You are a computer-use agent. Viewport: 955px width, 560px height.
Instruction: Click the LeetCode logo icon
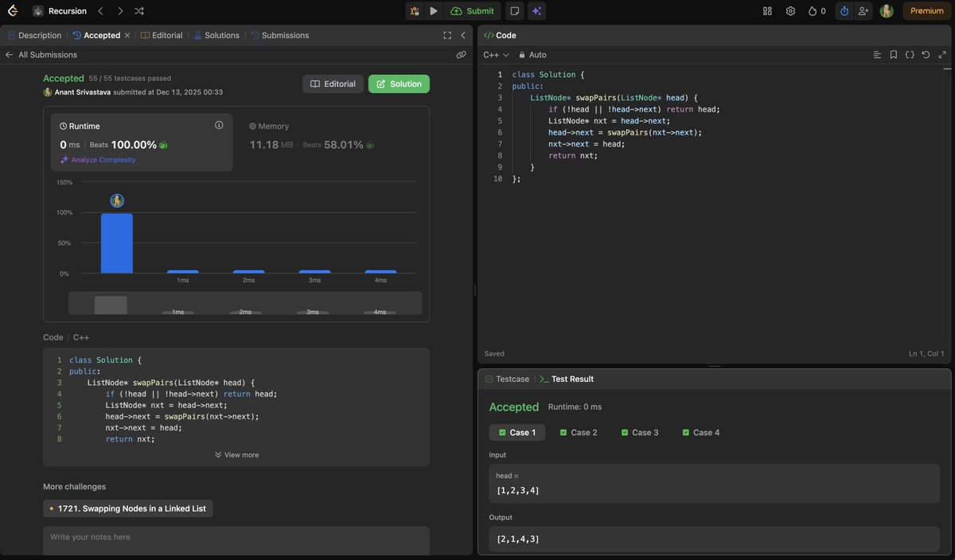12,11
